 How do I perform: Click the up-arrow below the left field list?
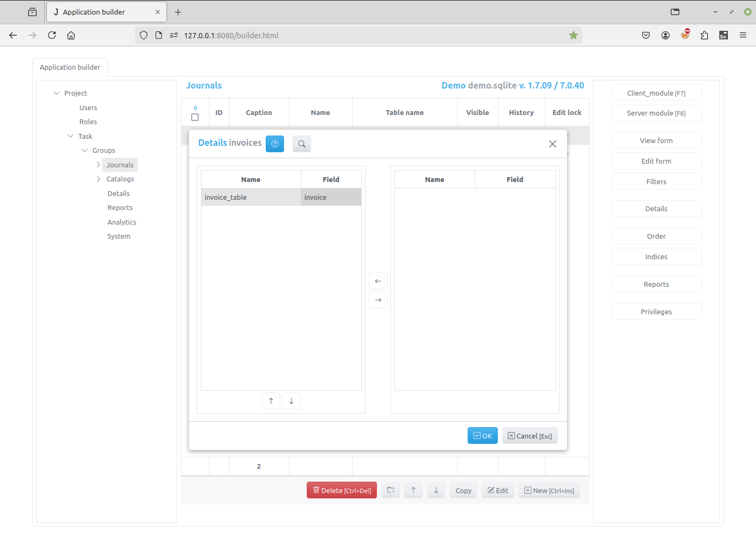[271, 401]
